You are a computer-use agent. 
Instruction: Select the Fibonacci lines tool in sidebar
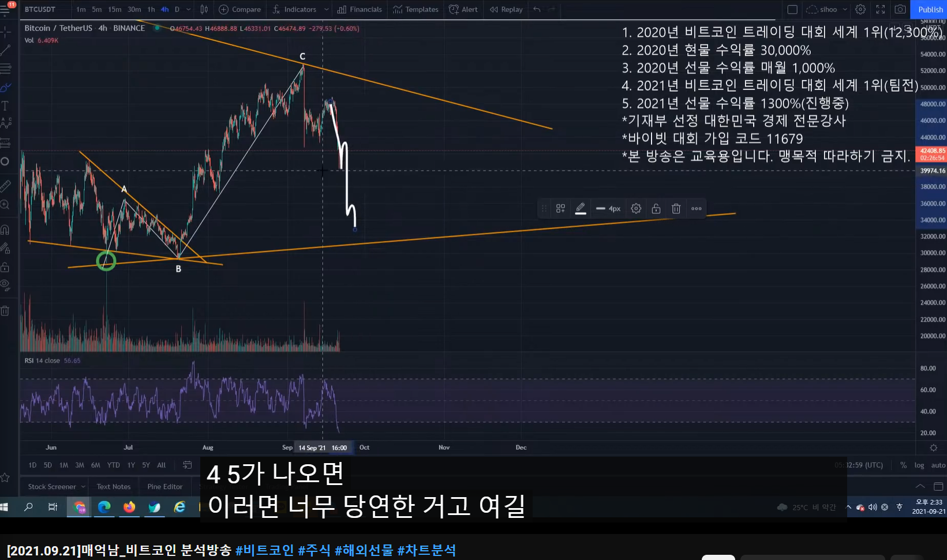point(5,69)
